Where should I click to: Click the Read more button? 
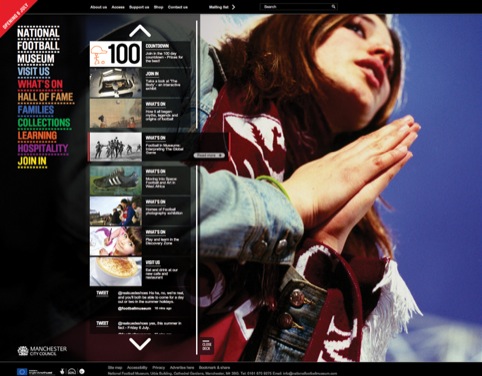point(210,155)
